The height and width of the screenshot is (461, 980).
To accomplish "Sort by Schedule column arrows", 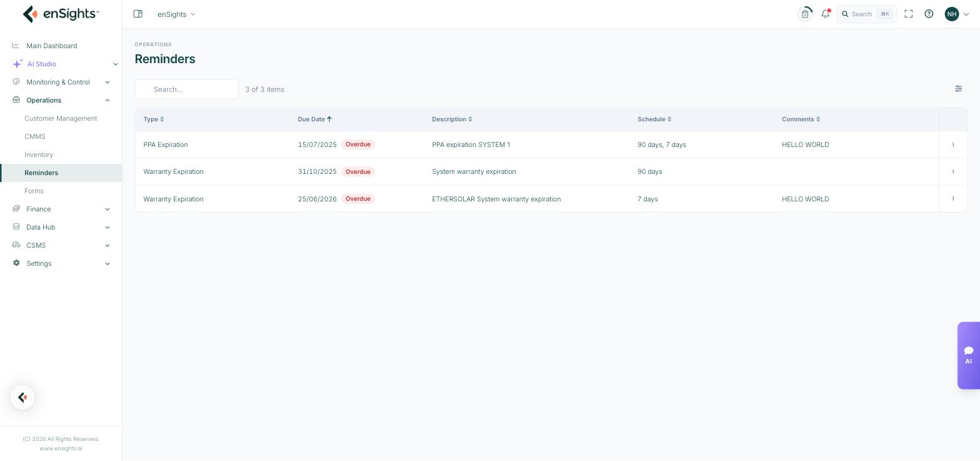I will tap(669, 119).
